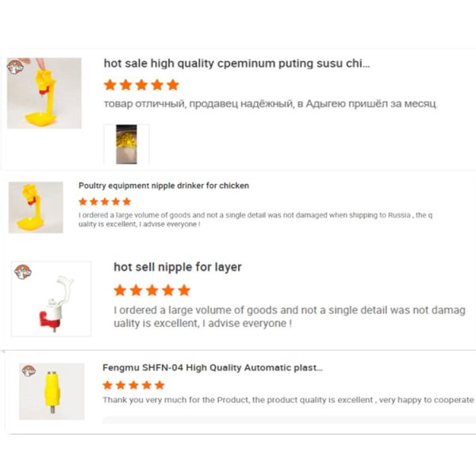Follow the 'Poultry equipment nipple drinker for chicken' link

click(163, 186)
